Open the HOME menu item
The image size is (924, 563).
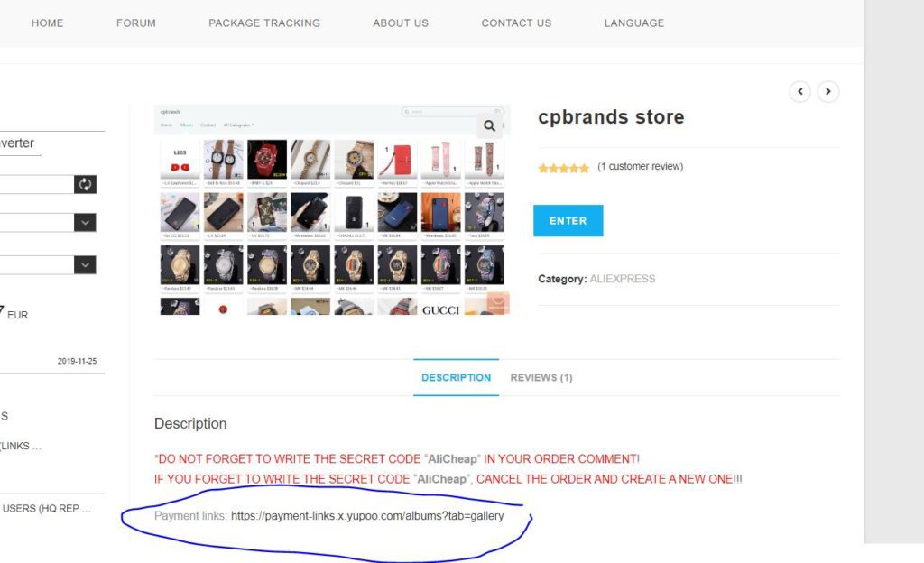point(47,23)
